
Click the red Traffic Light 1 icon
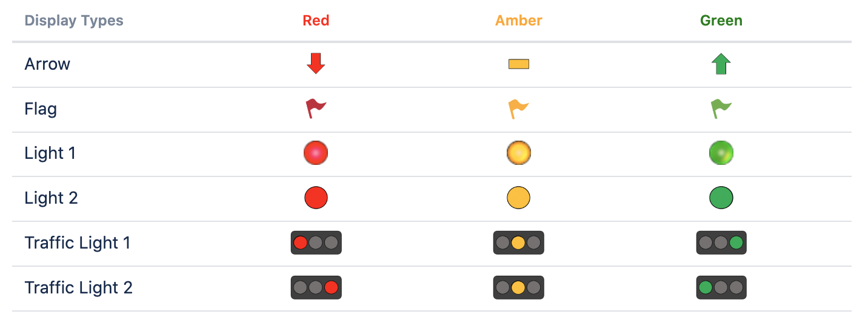[316, 242]
